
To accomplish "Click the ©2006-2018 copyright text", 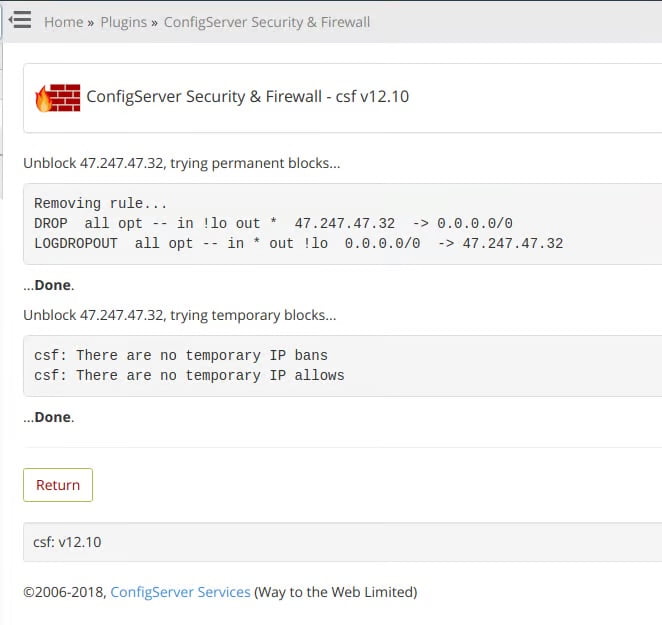I will [x=65, y=592].
